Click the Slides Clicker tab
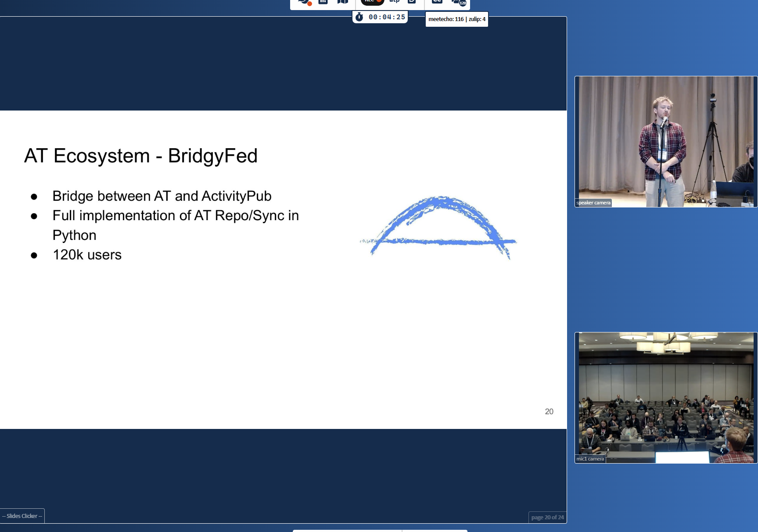 [22, 516]
